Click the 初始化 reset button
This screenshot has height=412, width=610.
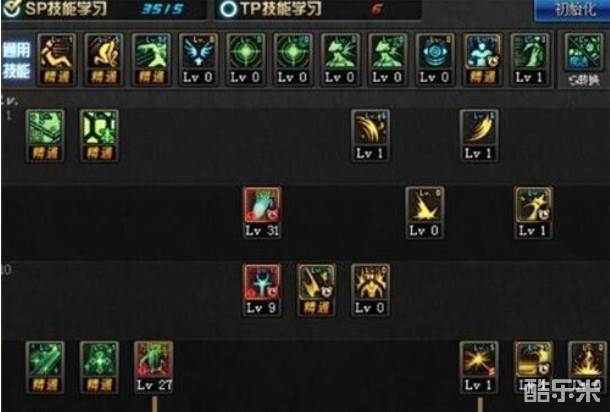point(574,9)
